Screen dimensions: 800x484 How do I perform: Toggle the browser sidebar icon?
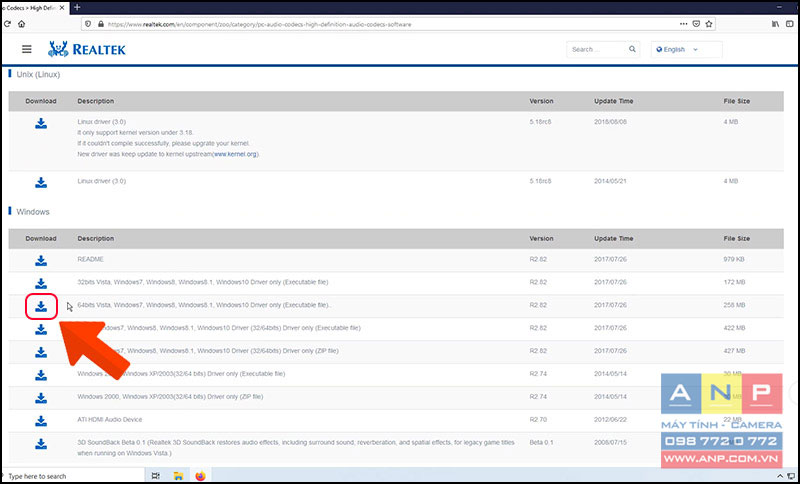790,24
